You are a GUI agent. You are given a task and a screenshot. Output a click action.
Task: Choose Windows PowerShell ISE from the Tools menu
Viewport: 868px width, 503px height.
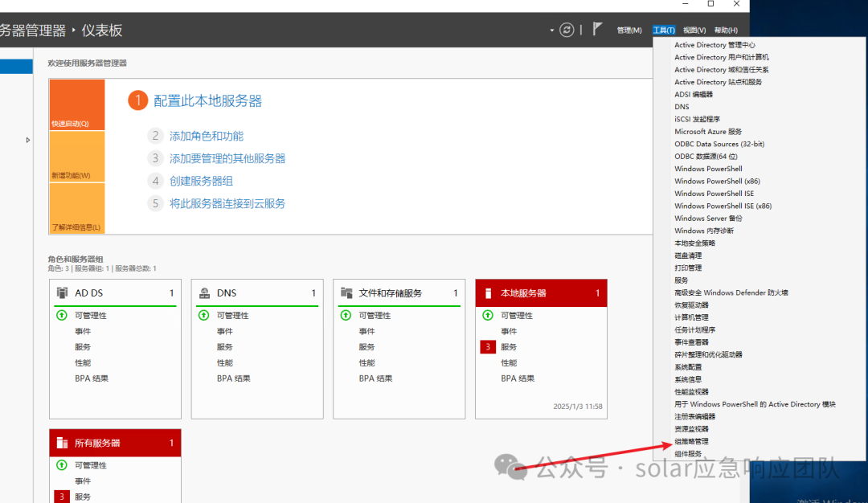click(x=714, y=194)
